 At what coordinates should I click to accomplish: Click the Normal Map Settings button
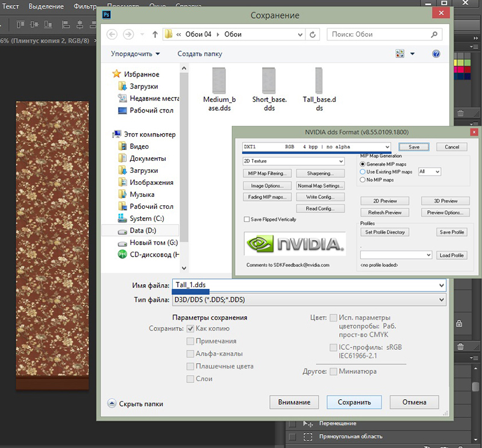[x=320, y=185]
